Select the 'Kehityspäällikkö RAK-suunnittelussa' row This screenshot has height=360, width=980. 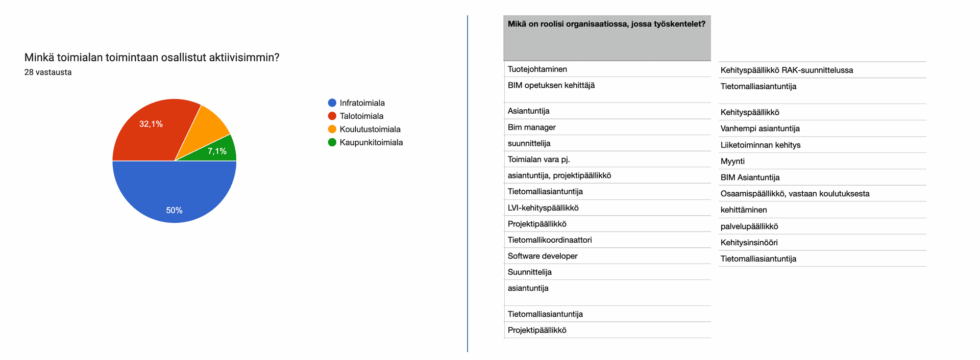786,70
